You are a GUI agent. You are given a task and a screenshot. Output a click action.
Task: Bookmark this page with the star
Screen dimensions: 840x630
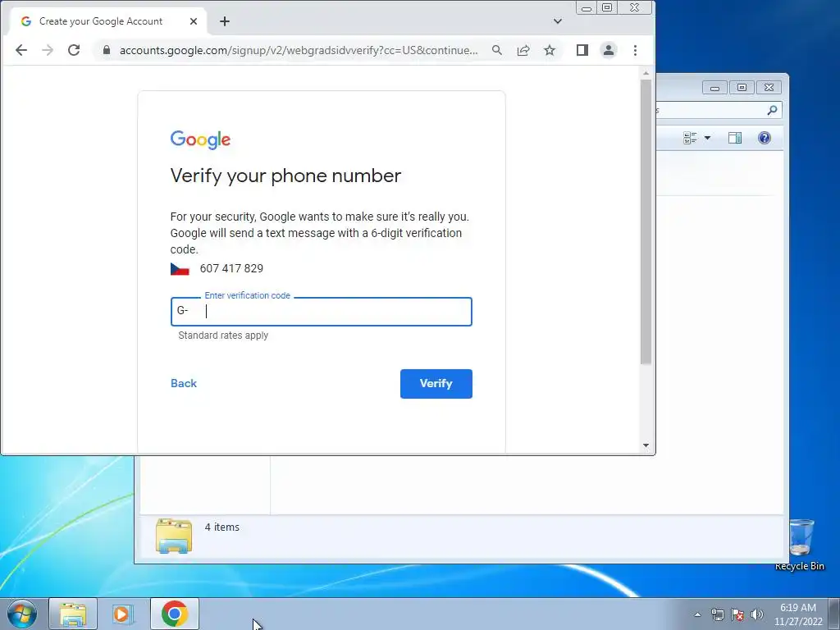tap(550, 50)
